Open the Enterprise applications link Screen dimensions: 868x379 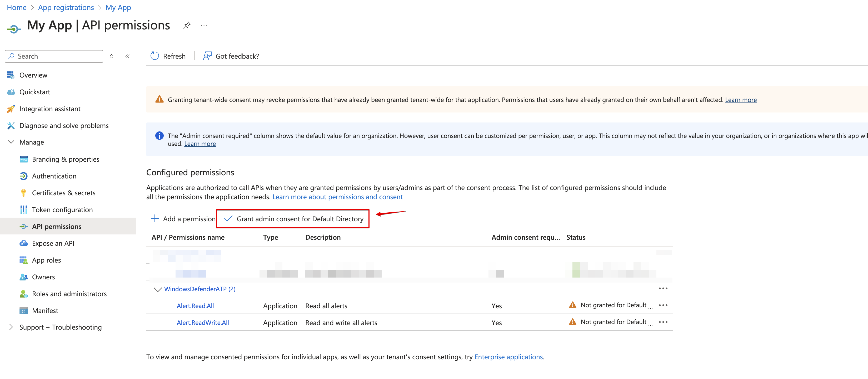click(x=508, y=357)
